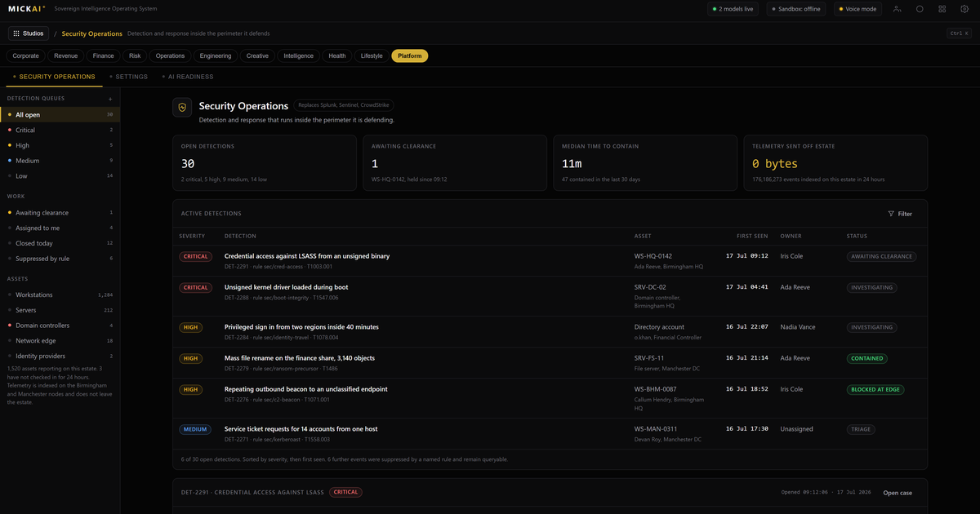Image resolution: width=980 pixels, height=514 pixels.
Task: Open the Domain controllers asset group
Action: point(60,326)
